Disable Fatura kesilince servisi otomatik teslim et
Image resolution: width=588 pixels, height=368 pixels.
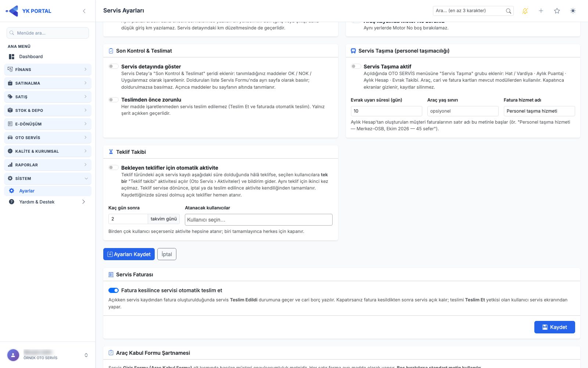114,290
